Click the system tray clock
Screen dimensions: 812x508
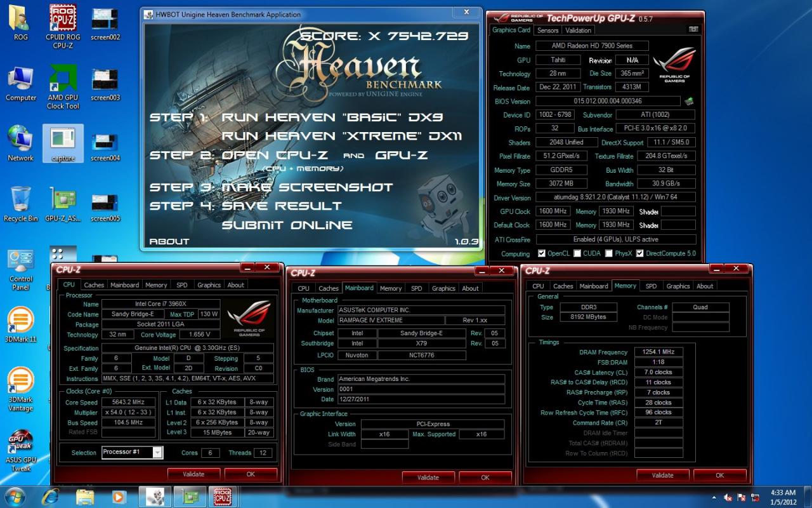(x=782, y=497)
